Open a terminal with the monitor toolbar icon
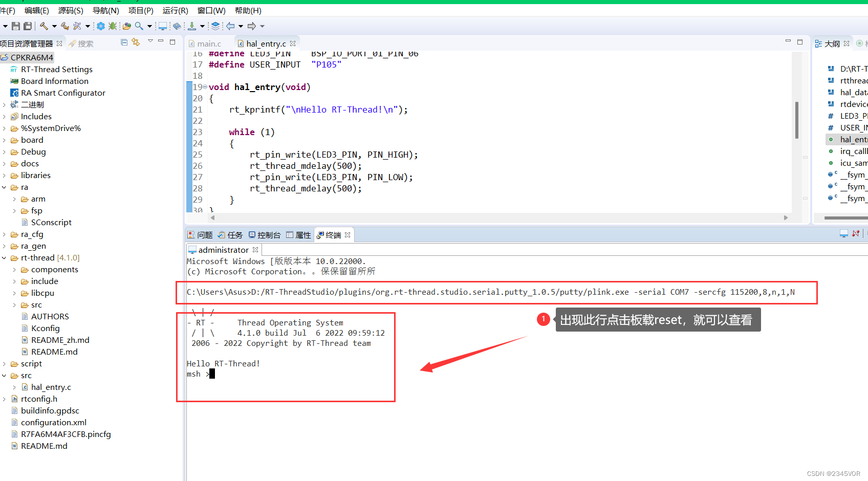Image resolution: width=868 pixels, height=481 pixels. click(163, 26)
